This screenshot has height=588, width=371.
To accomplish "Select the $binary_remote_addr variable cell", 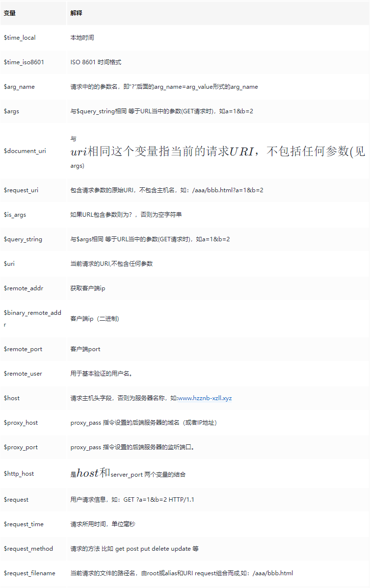I will click(x=32, y=319).
